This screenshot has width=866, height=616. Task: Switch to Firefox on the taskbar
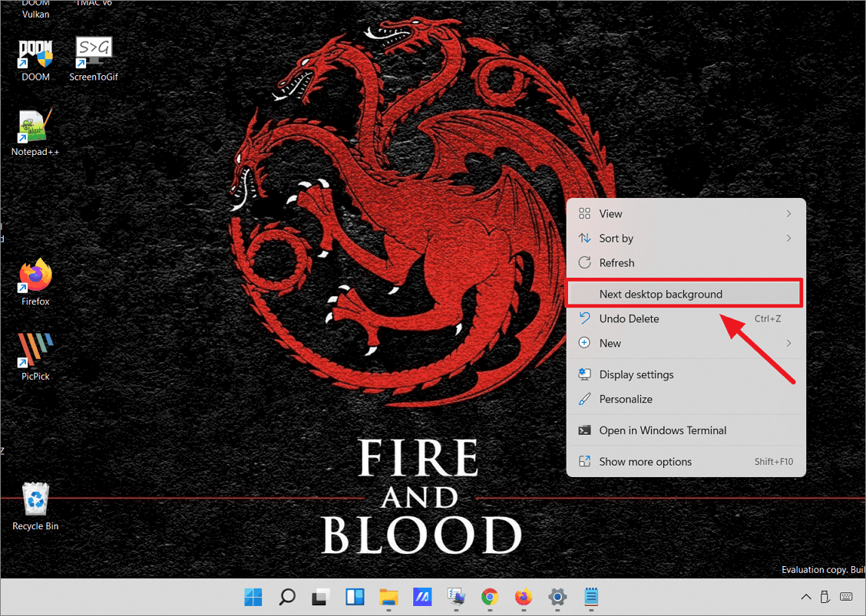[524, 597]
